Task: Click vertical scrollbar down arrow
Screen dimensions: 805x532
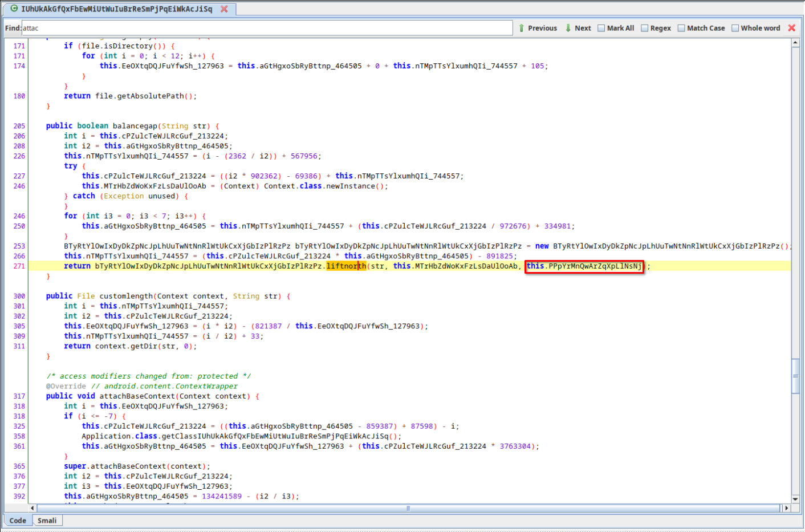Action: (x=795, y=499)
